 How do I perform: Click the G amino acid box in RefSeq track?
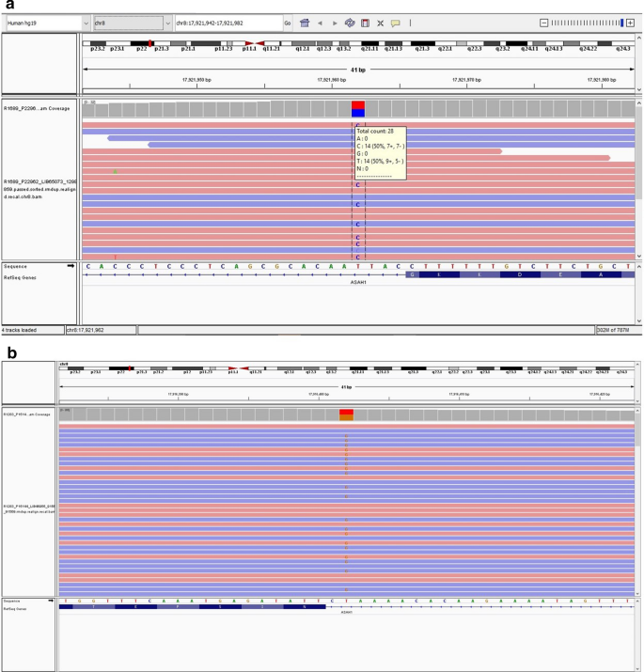[412, 274]
